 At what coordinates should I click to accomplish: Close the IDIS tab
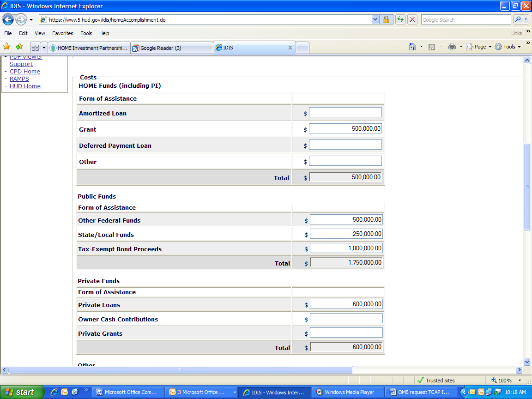(290, 48)
